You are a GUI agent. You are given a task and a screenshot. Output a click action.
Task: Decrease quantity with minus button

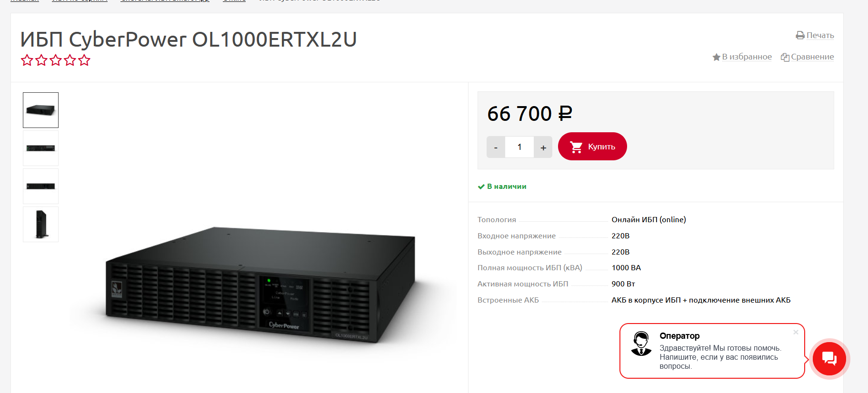pyautogui.click(x=496, y=147)
